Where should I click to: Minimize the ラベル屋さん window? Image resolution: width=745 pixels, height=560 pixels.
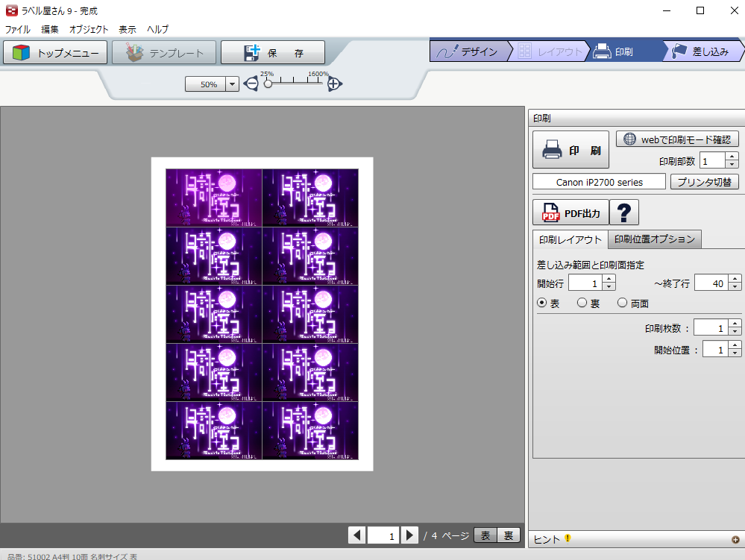667,10
